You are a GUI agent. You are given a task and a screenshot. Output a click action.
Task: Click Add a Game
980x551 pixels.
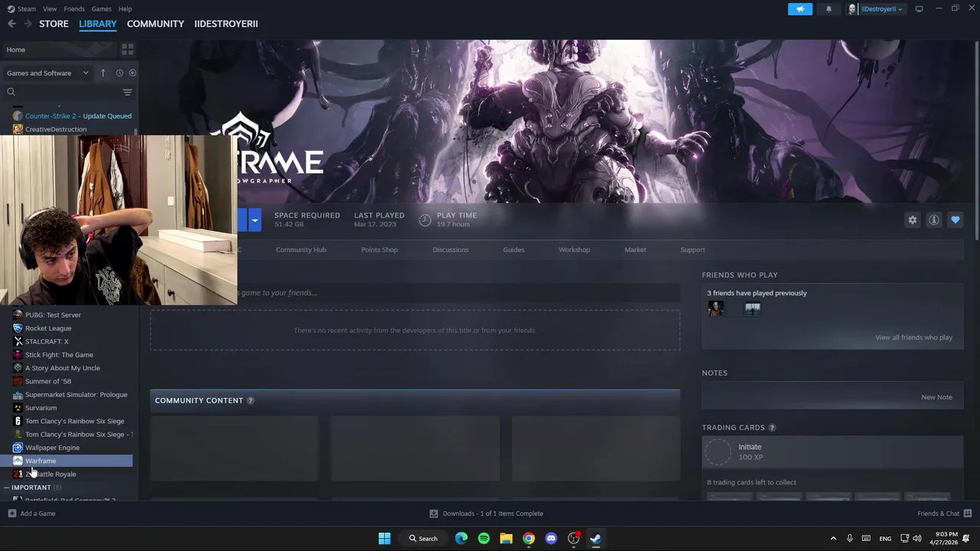click(x=31, y=514)
